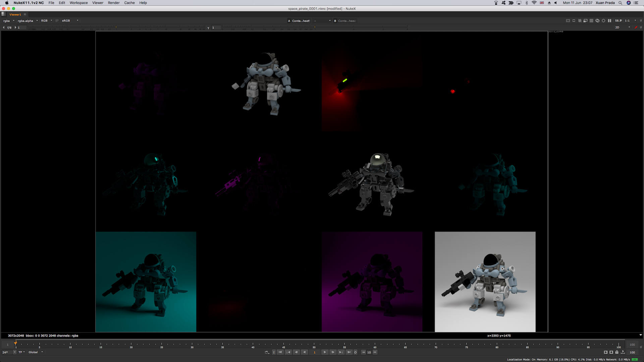644x362 pixels.
Task: Open the 2D view mode dropdown
Action: pyautogui.click(x=623, y=27)
